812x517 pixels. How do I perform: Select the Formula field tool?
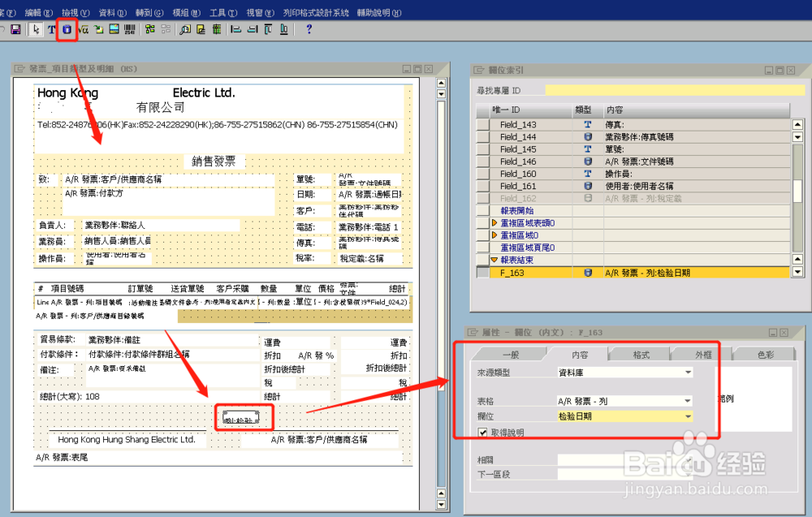point(84,29)
